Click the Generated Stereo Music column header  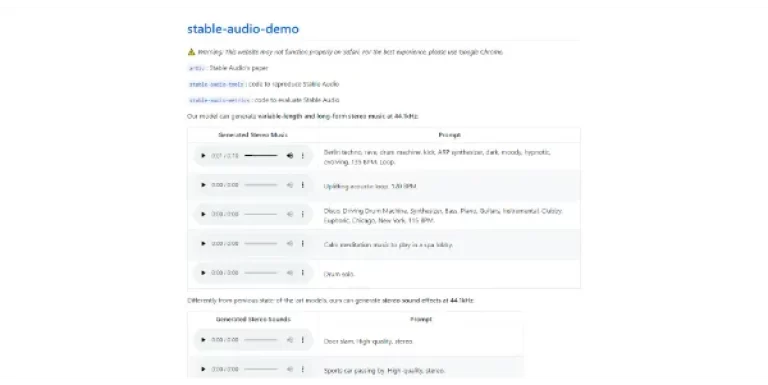tap(253, 135)
